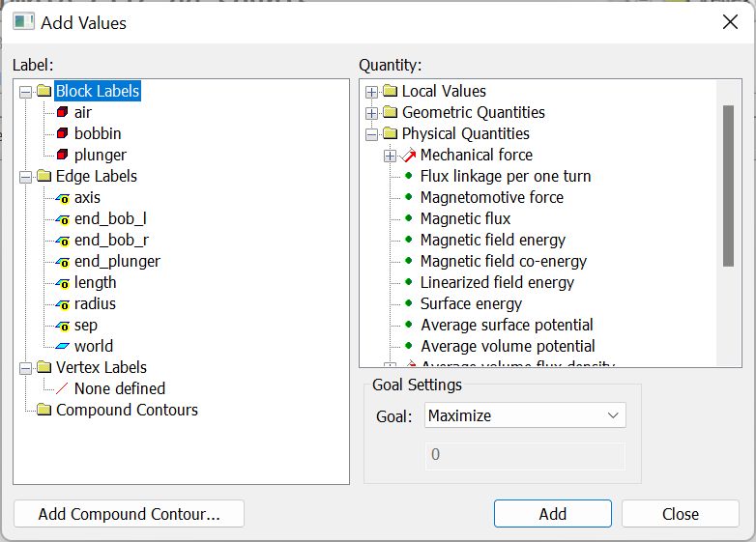This screenshot has width=756, height=542.
Task: Click the red cube icon next to air
Action: tap(63, 112)
